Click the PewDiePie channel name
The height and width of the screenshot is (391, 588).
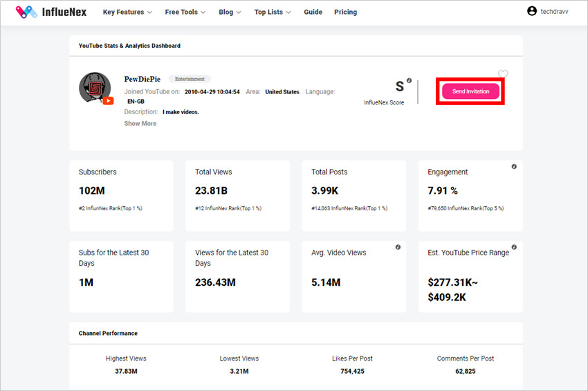pos(142,79)
